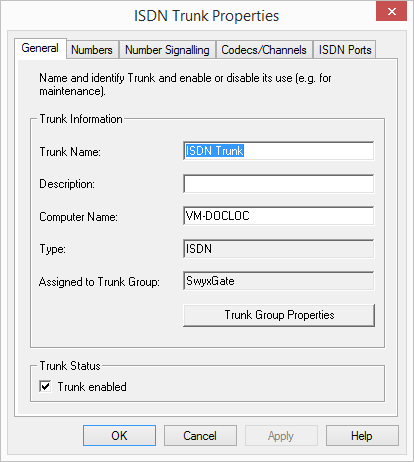Viewport: 414px width, 462px height.
Task: Open Help for this dialog
Action: click(362, 436)
